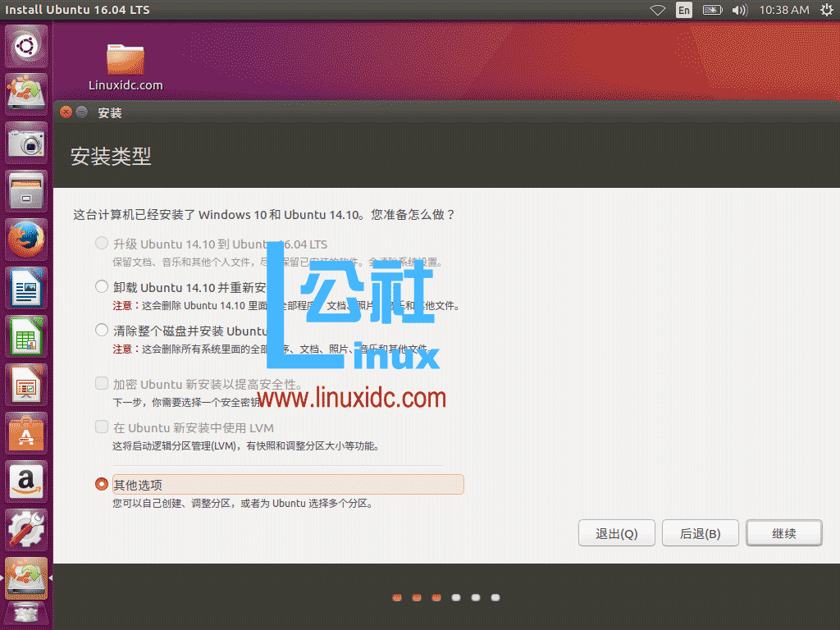
Task: Select the 其他选项 radio button
Action: 101,483
